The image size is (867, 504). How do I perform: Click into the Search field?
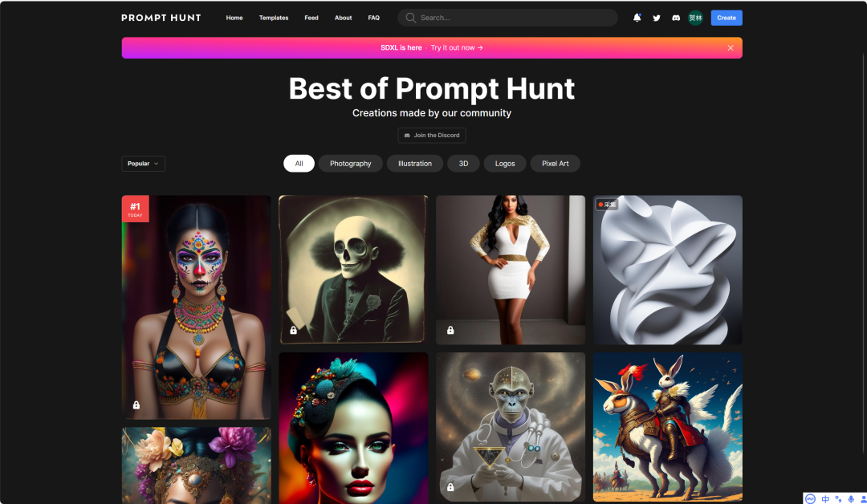[x=507, y=18]
